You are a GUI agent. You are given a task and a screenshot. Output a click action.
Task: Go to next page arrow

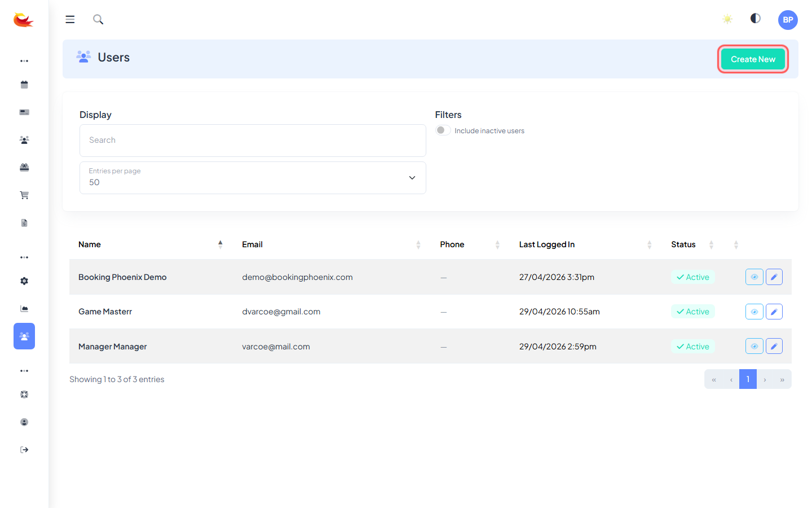pyautogui.click(x=765, y=379)
